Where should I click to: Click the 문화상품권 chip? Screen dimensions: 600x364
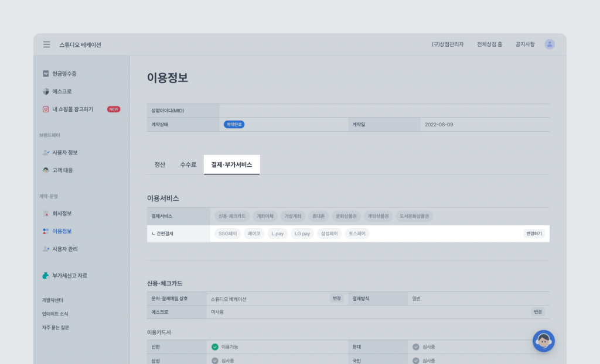(x=346, y=216)
